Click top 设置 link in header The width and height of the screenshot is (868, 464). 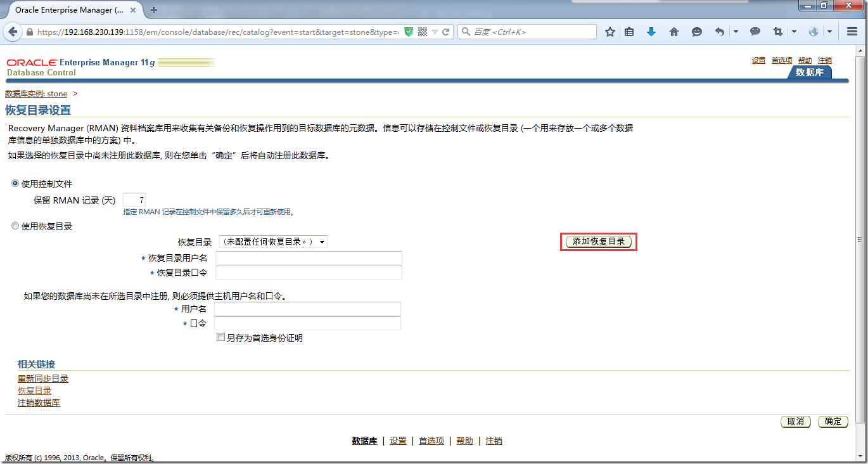tap(758, 60)
